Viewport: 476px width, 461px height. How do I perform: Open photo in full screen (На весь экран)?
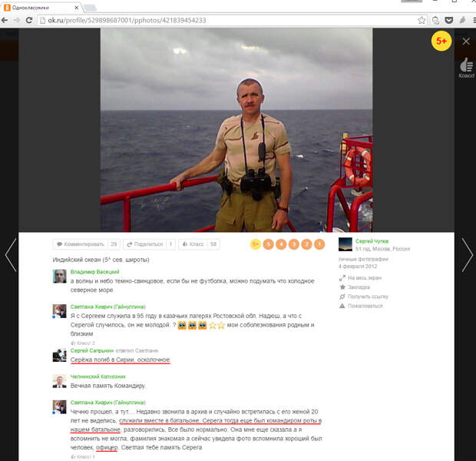(x=365, y=277)
